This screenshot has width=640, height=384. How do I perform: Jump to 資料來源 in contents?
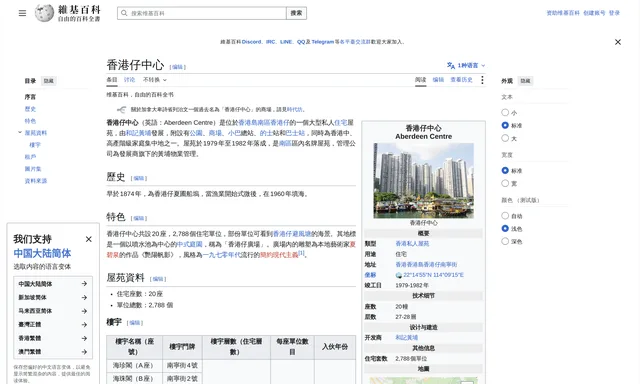(36, 181)
